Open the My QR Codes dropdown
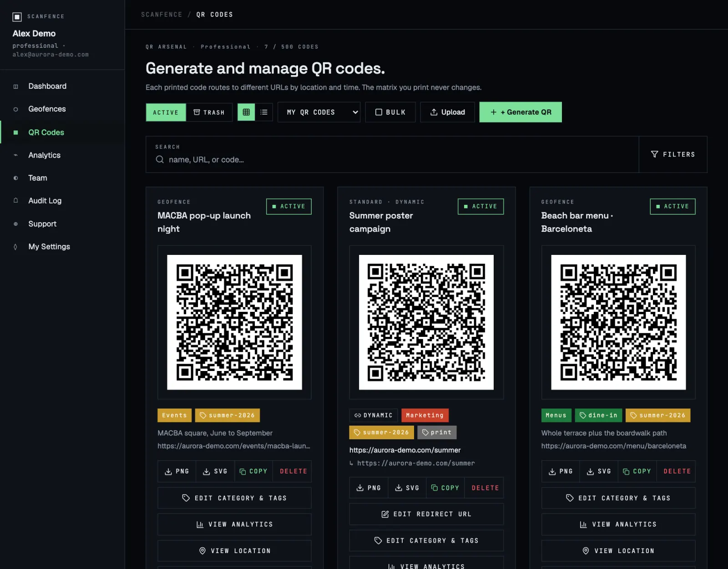 coord(319,112)
